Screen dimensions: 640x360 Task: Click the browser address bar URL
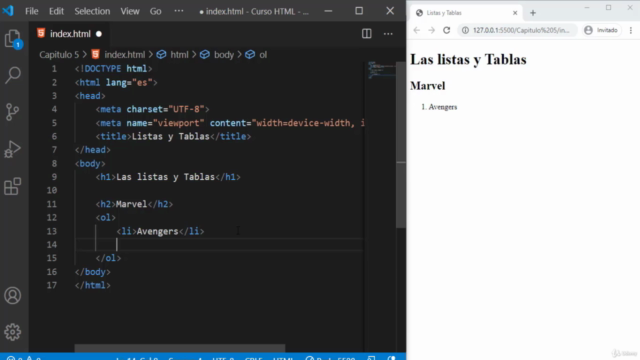coord(521,30)
